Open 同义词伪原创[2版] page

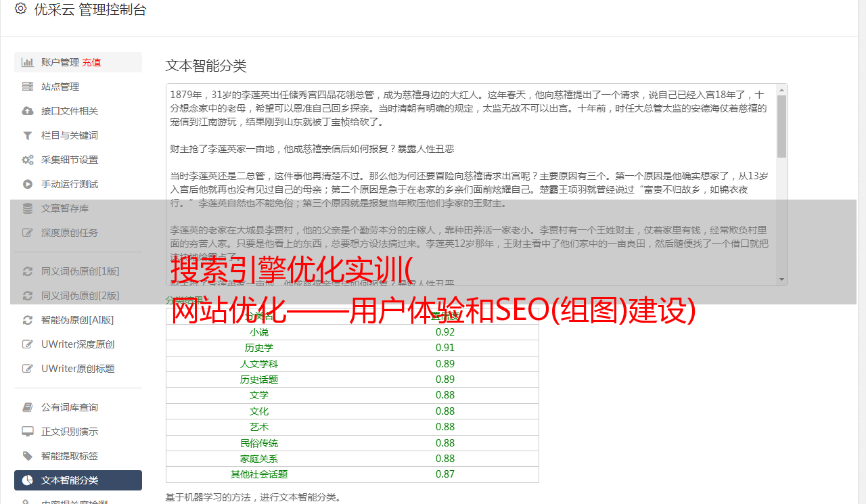click(78, 296)
